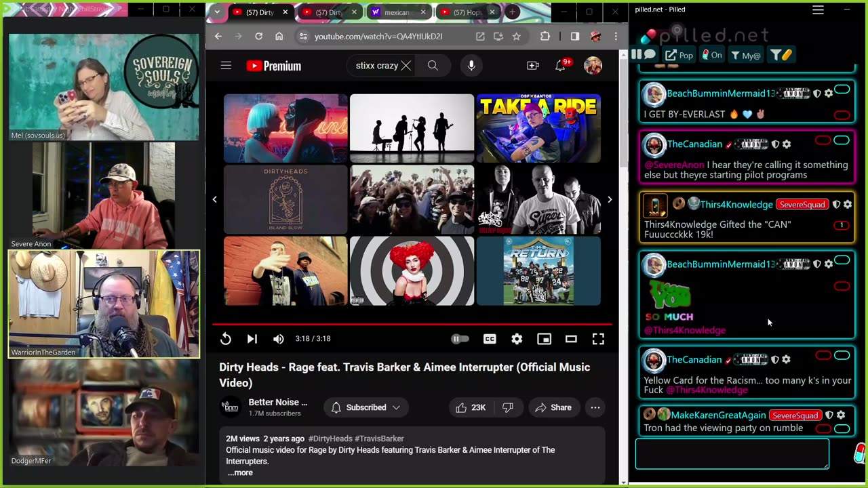Image resolution: width=868 pixels, height=488 pixels.
Task: Open Chrome home page button
Action: click(x=279, y=37)
